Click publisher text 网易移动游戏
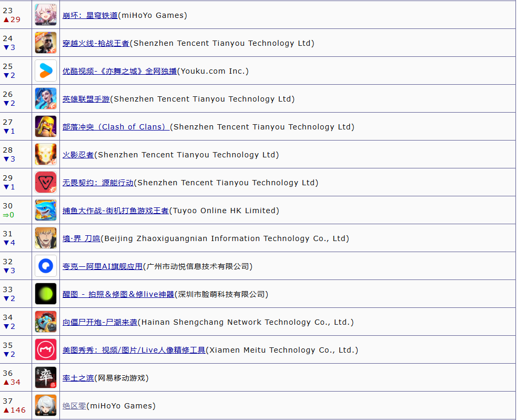 click(121, 378)
